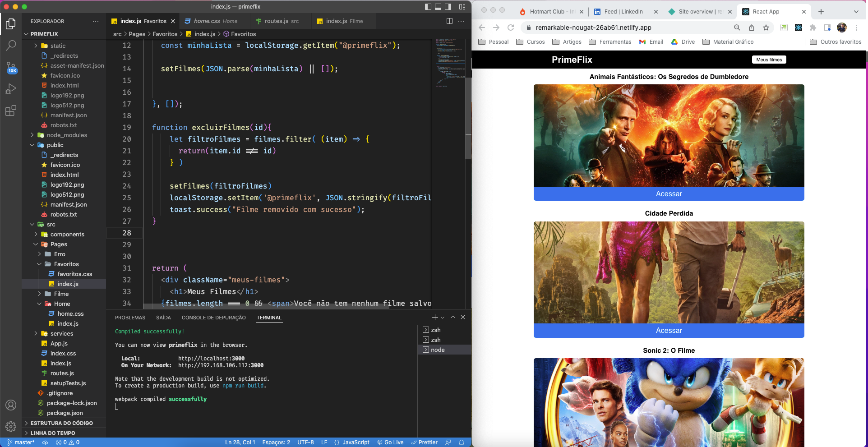The image size is (868, 447).
Task: Expand the components folder
Action: [64, 234]
